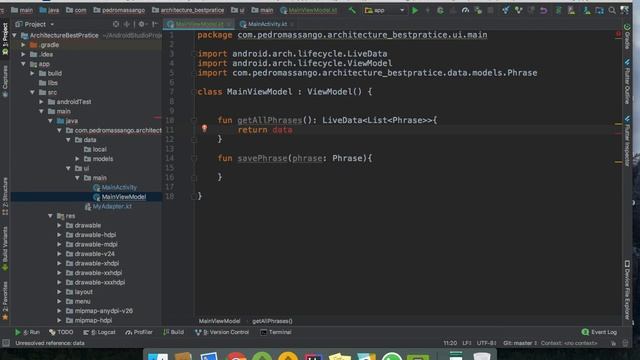Open the Logcat tool tab
Viewport: 640px width, 360px height.
(99, 332)
